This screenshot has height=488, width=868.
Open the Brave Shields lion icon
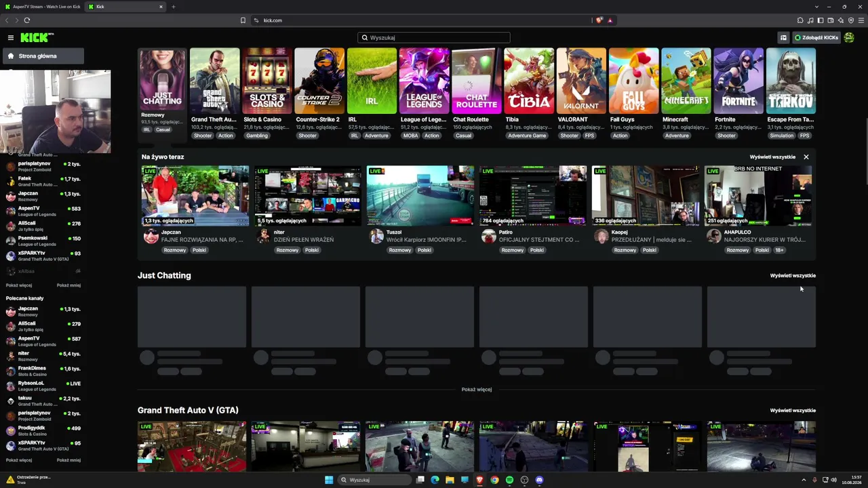click(x=599, y=20)
